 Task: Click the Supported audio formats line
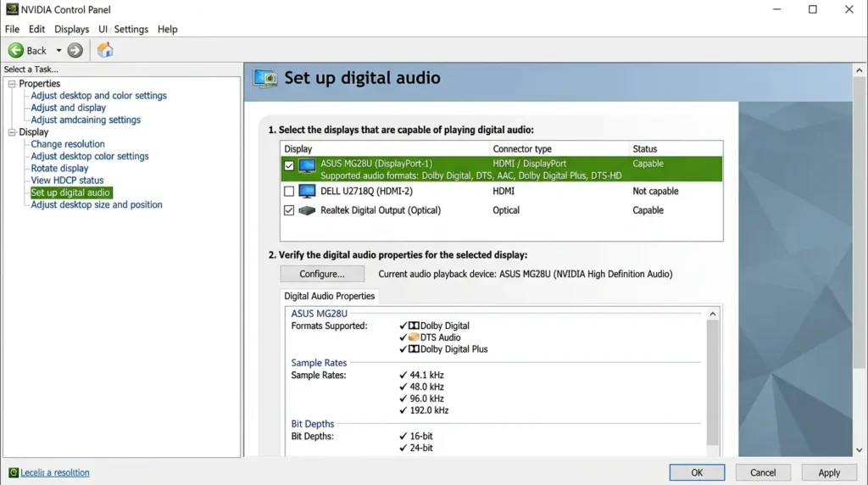(x=471, y=176)
